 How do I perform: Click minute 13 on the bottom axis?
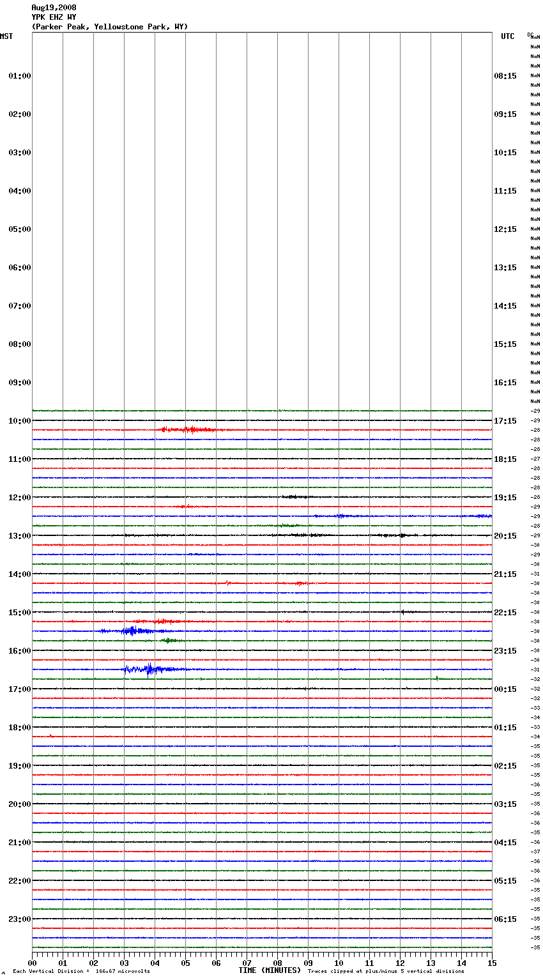point(431,963)
